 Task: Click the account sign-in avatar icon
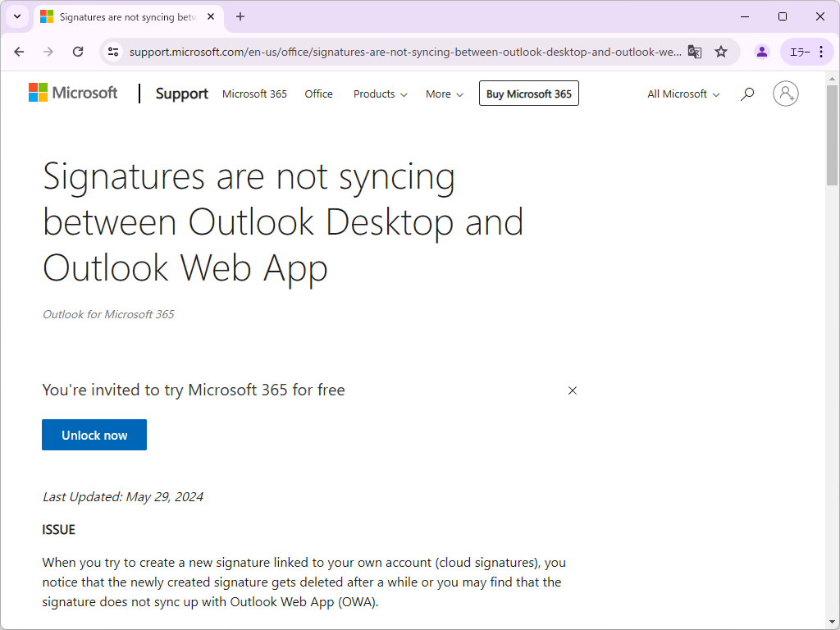(785, 94)
